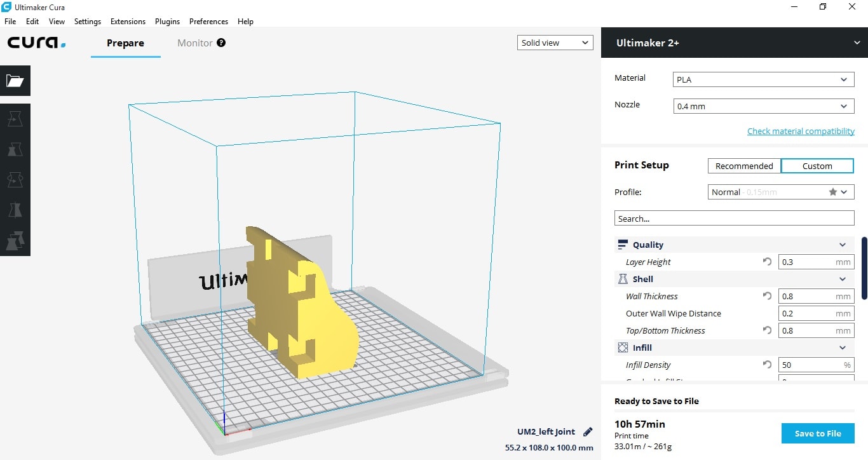Click the Shell category icon

(x=623, y=279)
